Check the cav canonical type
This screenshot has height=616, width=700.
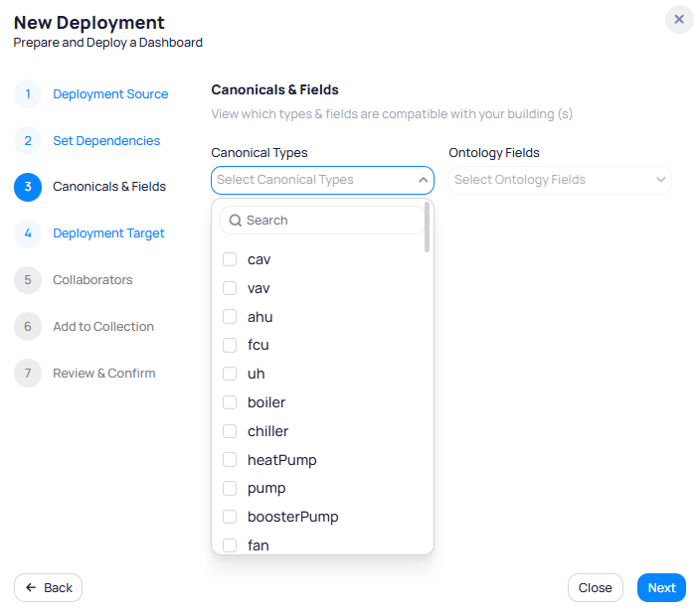click(x=230, y=259)
